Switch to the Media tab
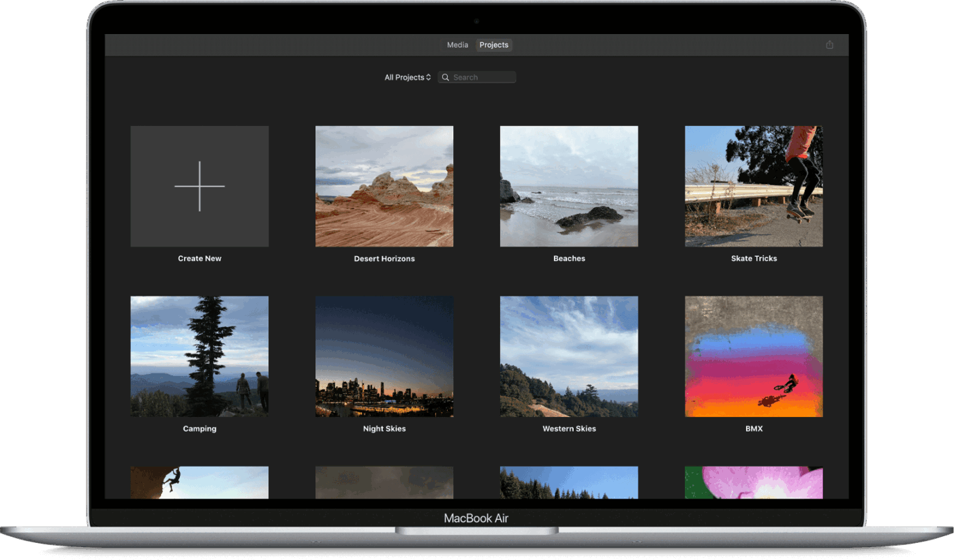The height and width of the screenshot is (560, 954). [x=457, y=44]
